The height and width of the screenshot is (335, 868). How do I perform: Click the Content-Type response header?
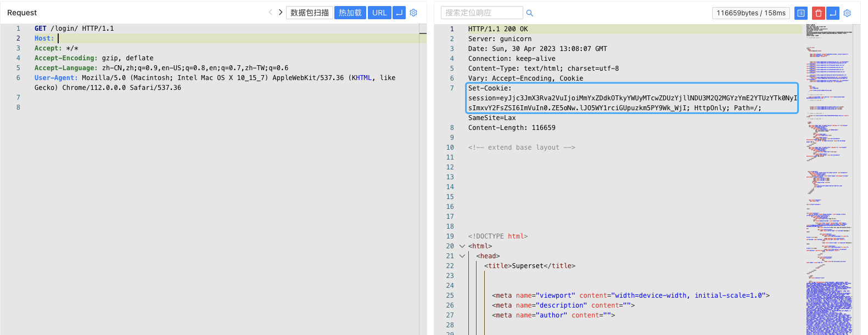[544, 69]
